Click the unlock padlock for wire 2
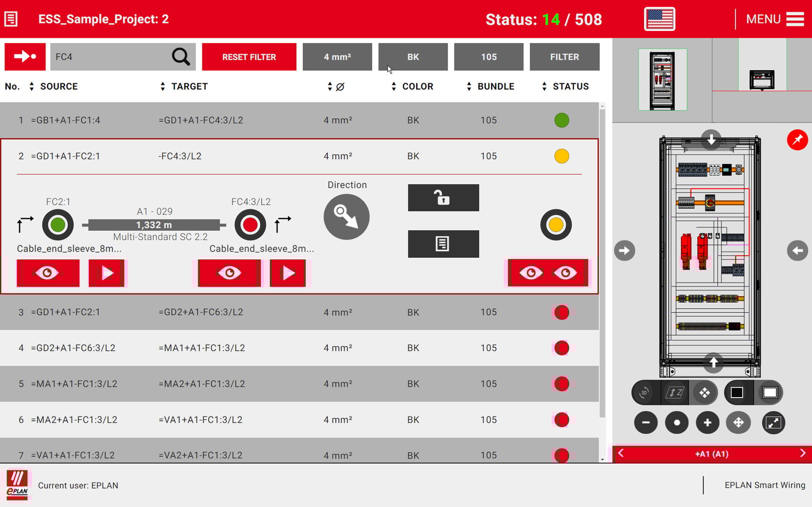This screenshot has height=507, width=812. [443, 198]
